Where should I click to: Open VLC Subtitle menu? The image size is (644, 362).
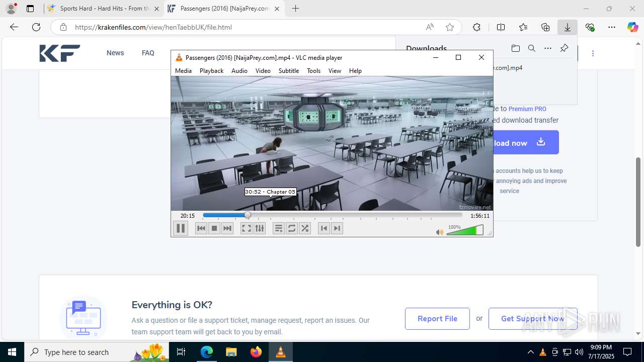point(289,71)
